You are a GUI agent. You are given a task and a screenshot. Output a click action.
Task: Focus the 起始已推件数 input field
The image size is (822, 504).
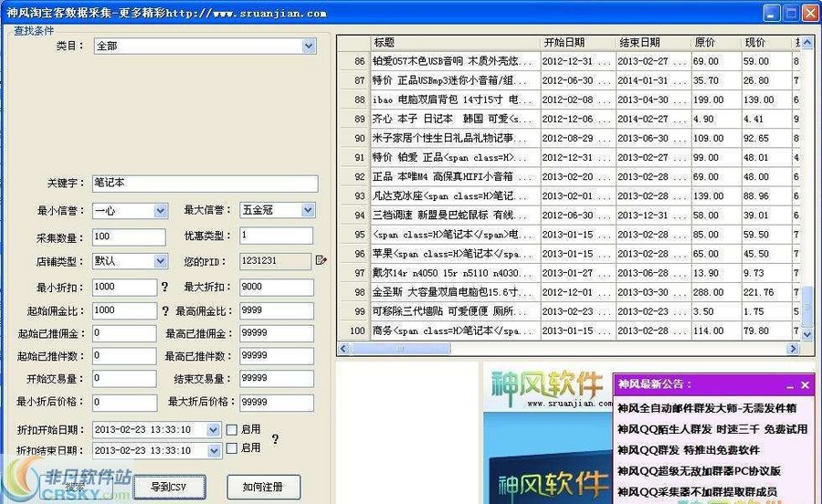pyautogui.click(x=124, y=356)
